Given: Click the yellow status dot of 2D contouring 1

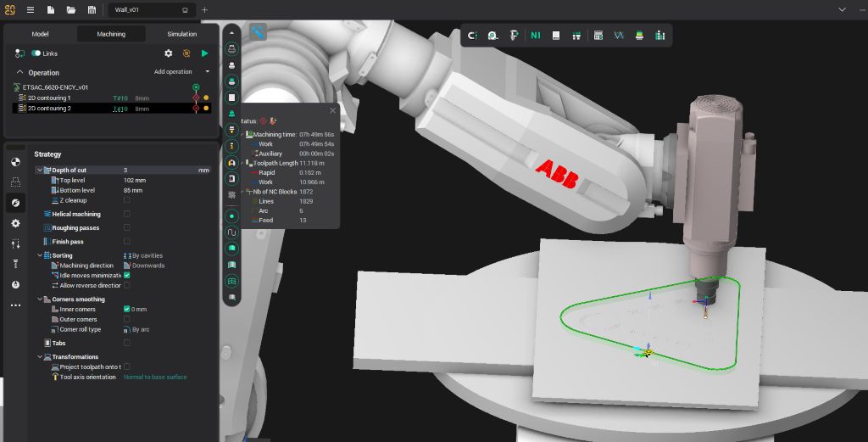Looking at the screenshot, I should (206, 98).
